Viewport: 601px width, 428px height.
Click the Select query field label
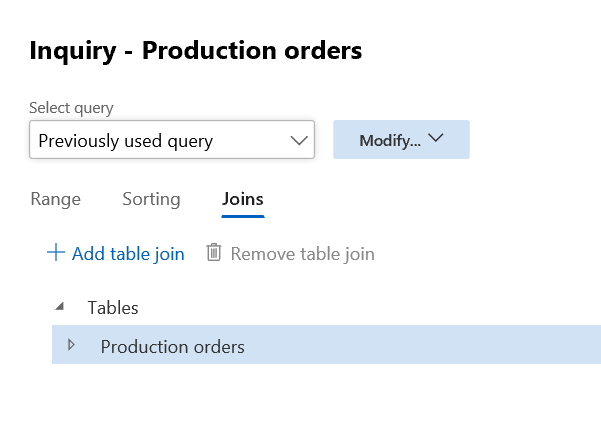point(71,108)
